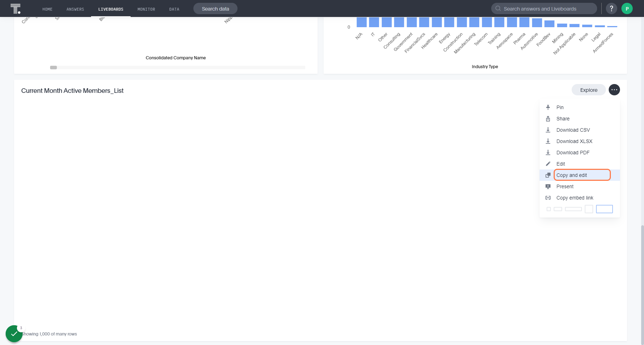
Task: Go to the MONITOR tab
Action: point(146,9)
